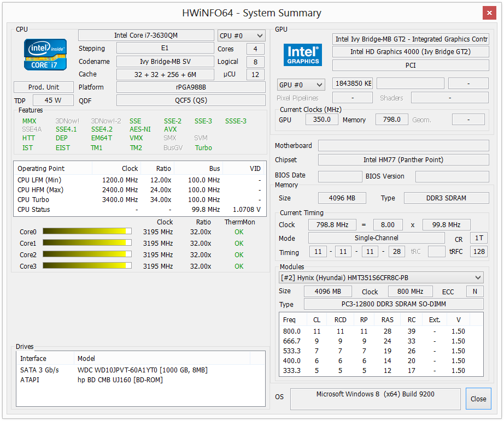
Task: Select the 333.3 frequency timing row
Action: click(x=381, y=371)
